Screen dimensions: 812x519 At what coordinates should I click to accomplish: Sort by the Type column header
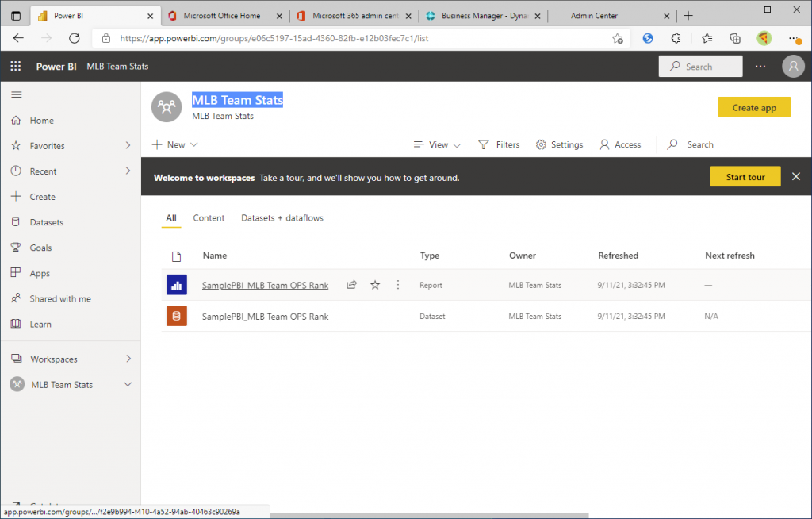pos(429,255)
